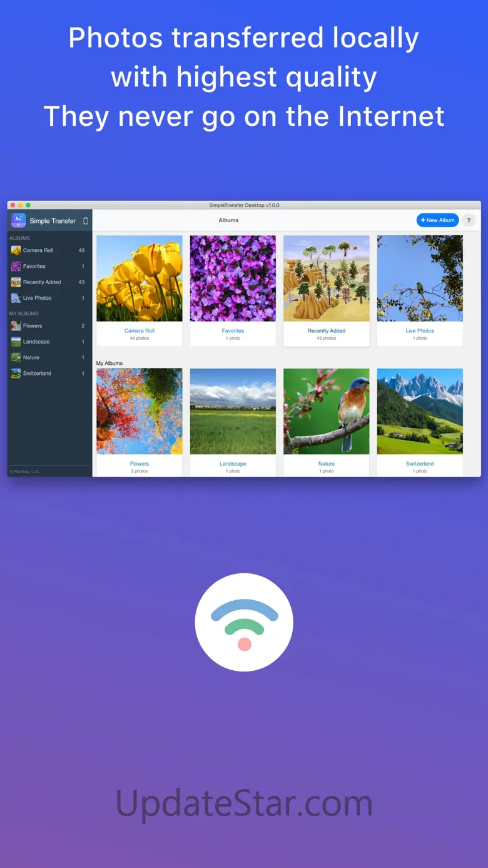Select Recently Added in the sidebar
The image size is (488, 868).
(x=49, y=282)
